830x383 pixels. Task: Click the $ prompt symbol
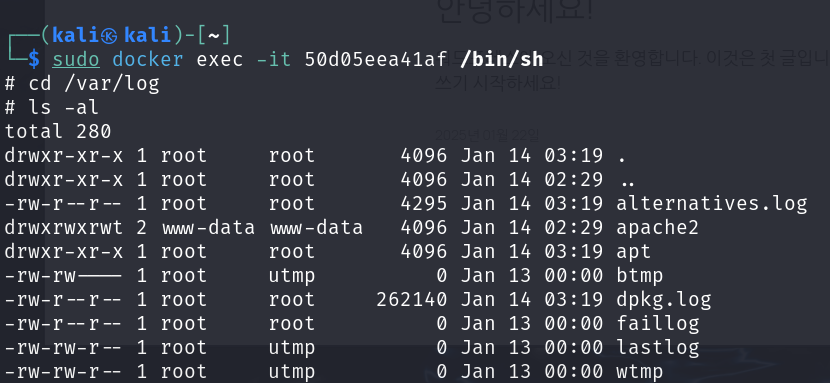(x=34, y=60)
